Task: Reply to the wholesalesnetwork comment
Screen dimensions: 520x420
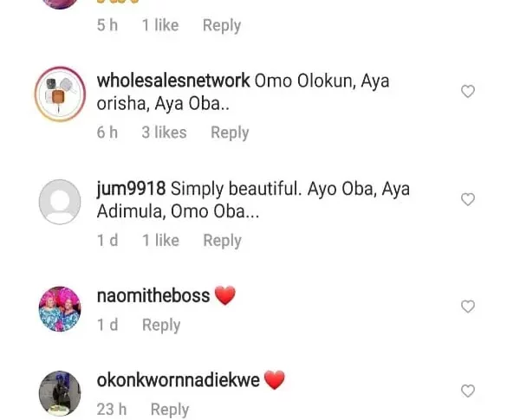Action: coord(230,132)
